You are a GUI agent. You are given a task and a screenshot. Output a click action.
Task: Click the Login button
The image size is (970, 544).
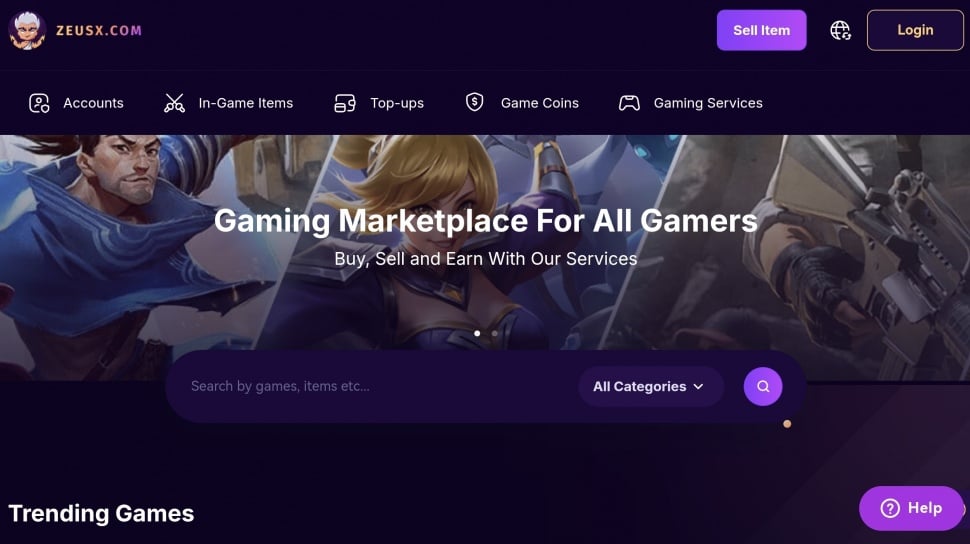tap(915, 30)
